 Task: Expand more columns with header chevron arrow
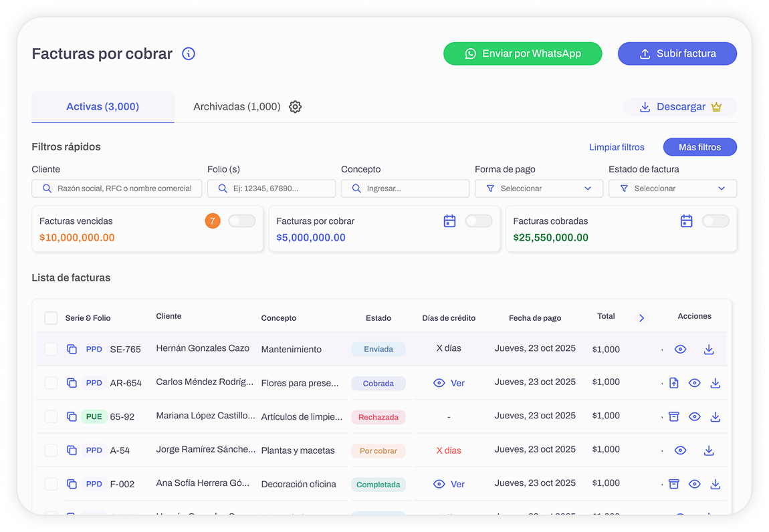point(641,318)
